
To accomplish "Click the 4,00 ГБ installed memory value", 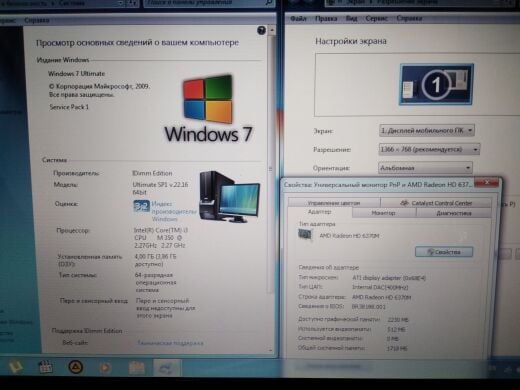I will tap(156, 260).
